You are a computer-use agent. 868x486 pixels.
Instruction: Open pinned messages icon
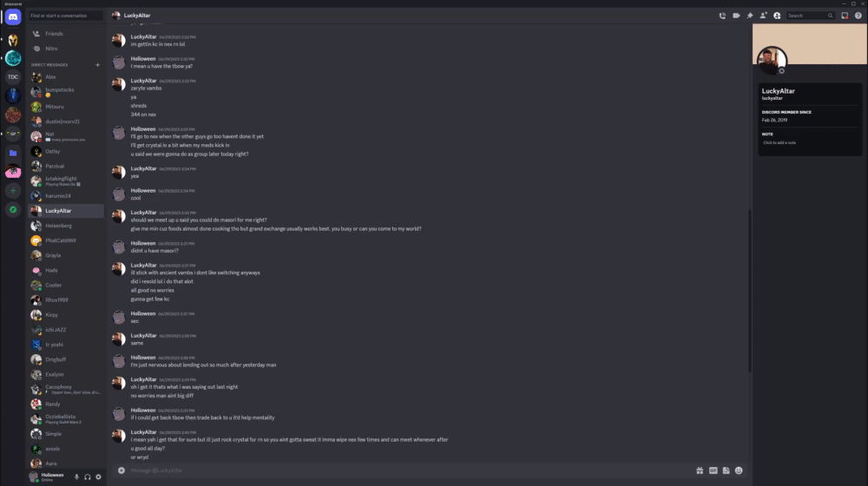(x=750, y=16)
